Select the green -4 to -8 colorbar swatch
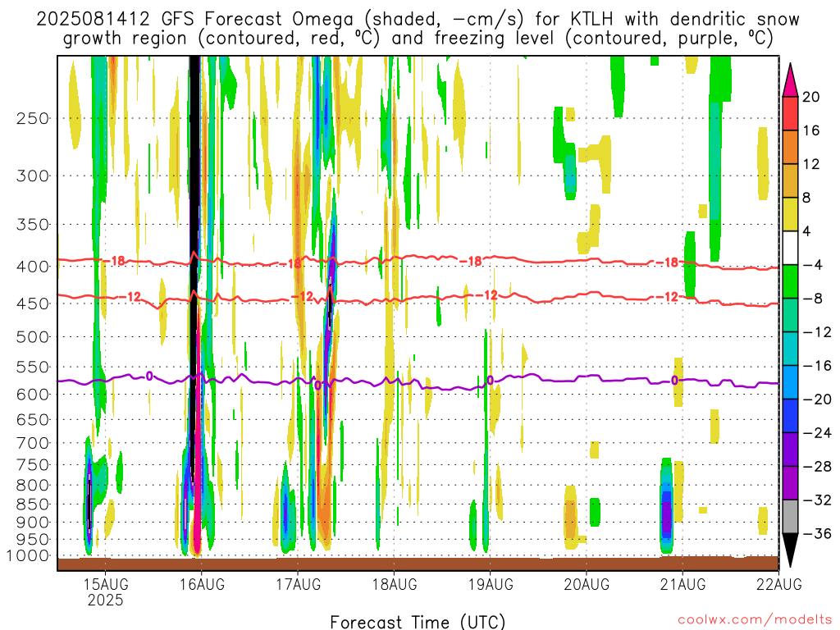The width and height of the screenshot is (840, 630). click(x=790, y=282)
